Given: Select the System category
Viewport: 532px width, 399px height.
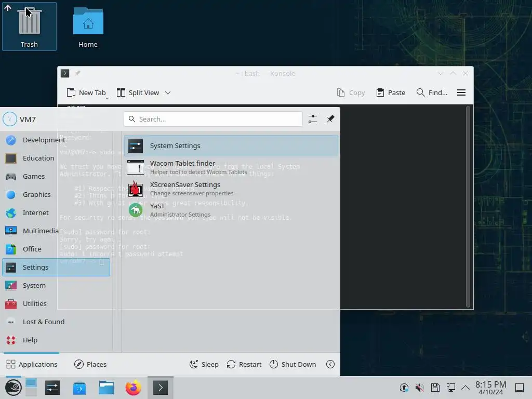Looking at the screenshot, I should click(x=56, y=285).
